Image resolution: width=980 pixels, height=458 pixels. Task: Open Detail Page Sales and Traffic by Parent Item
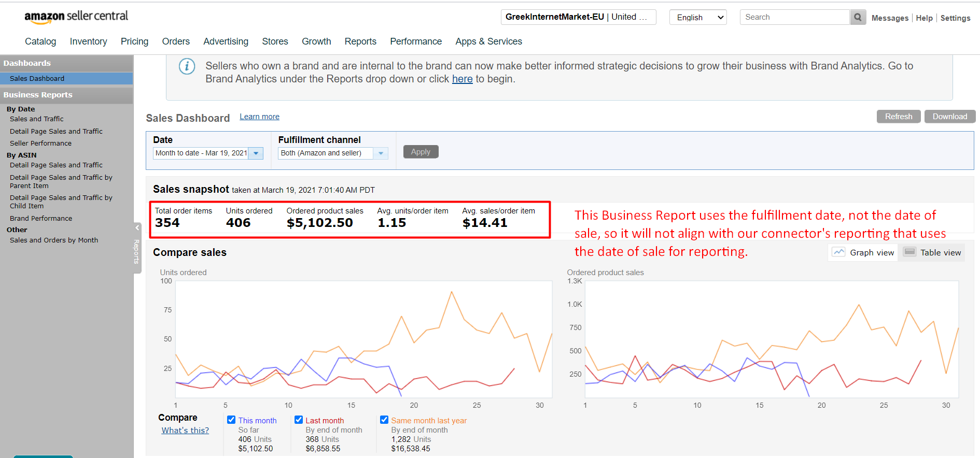point(61,181)
